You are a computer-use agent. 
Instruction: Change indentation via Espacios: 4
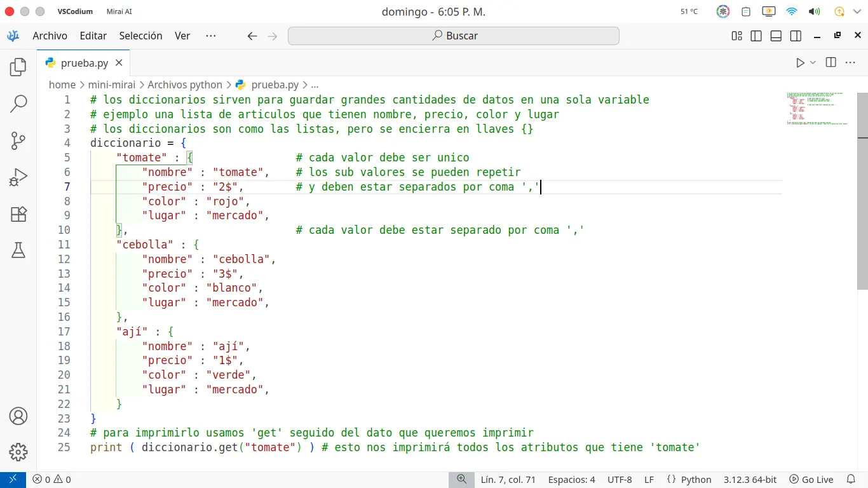pyautogui.click(x=571, y=480)
